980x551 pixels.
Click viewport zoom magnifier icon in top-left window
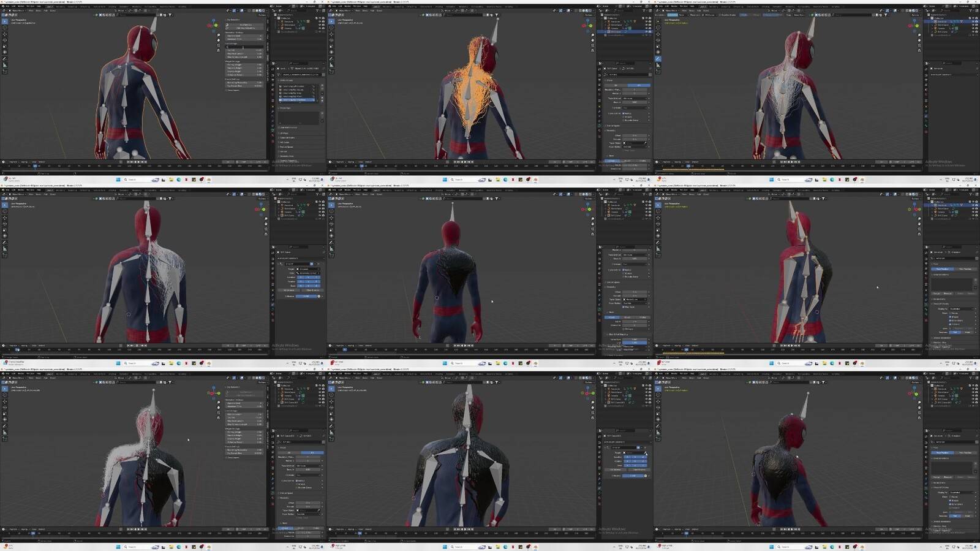pyautogui.click(x=218, y=35)
